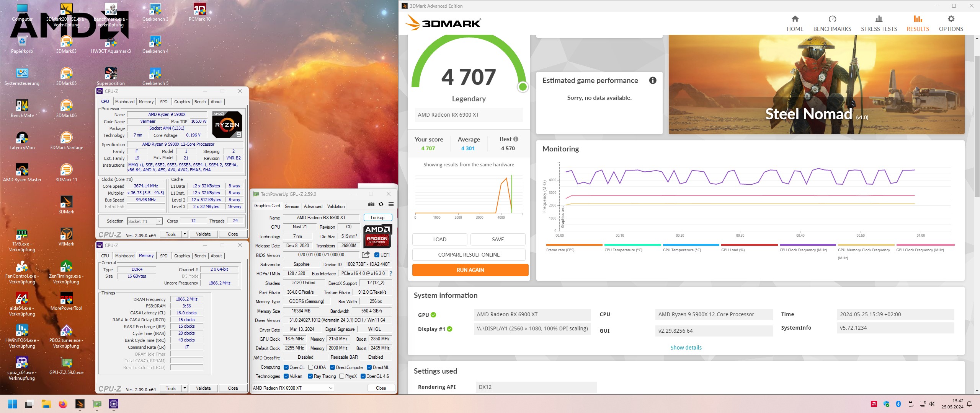
Task: Click LOAD result button
Action: 439,239
